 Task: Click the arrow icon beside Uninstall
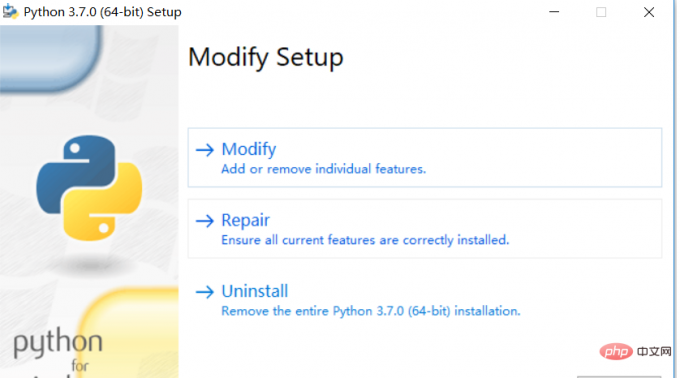(205, 292)
